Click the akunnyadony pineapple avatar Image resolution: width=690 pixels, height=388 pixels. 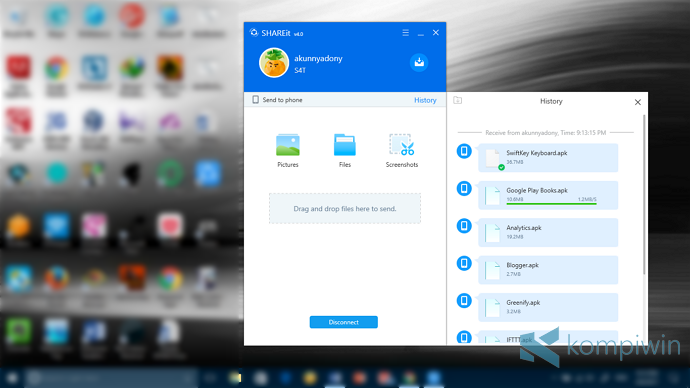click(x=274, y=63)
